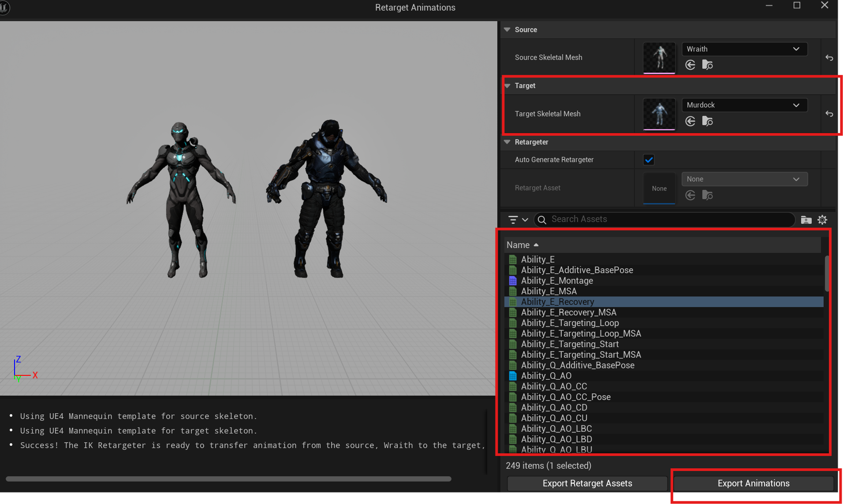Reset Source Skeletal Mesh to default
The width and height of the screenshot is (843, 504).
(x=829, y=58)
